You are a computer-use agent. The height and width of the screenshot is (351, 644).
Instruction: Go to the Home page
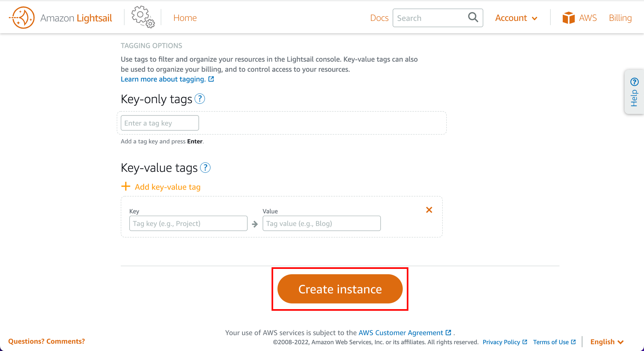[185, 18]
